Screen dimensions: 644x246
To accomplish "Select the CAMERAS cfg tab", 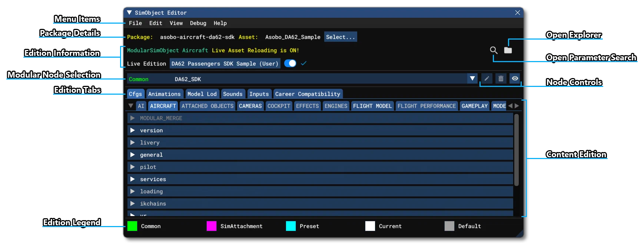I will pyautogui.click(x=250, y=106).
